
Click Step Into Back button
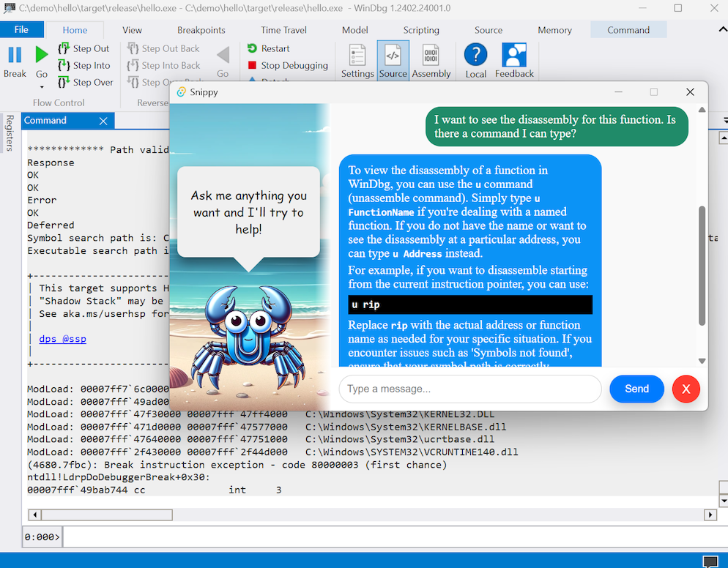pyautogui.click(x=164, y=65)
